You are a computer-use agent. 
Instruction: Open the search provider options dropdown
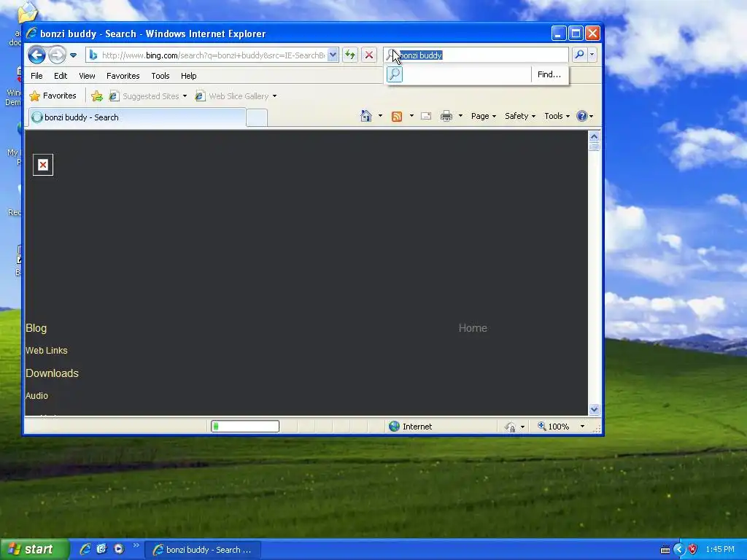tap(592, 55)
